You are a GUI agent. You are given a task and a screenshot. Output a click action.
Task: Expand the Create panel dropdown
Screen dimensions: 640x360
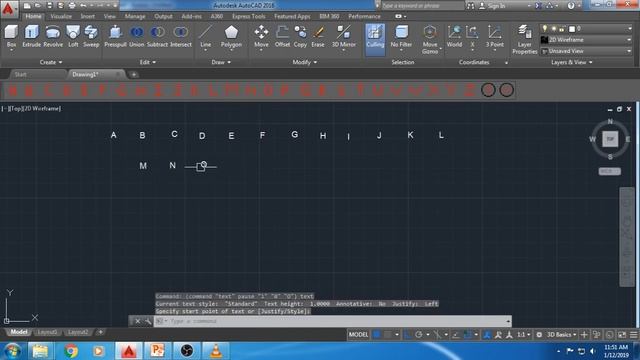click(51, 62)
